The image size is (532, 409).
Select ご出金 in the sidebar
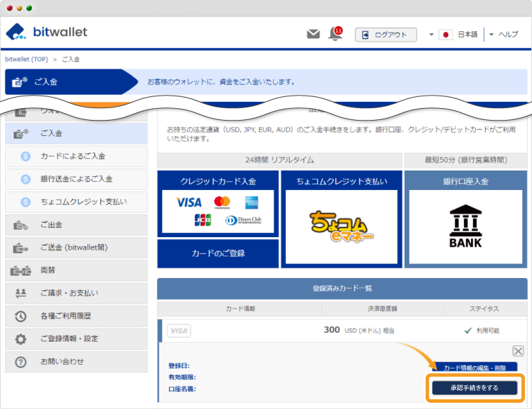coord(76,225)
